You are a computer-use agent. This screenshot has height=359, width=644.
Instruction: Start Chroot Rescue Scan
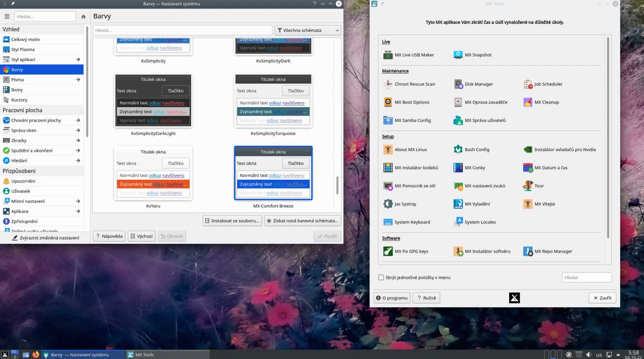point(409,84)
